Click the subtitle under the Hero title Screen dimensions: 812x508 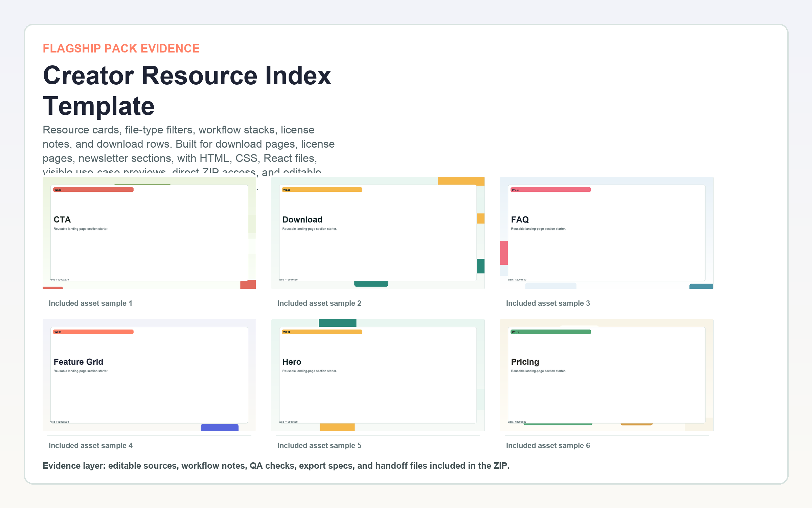coord(310,371)
